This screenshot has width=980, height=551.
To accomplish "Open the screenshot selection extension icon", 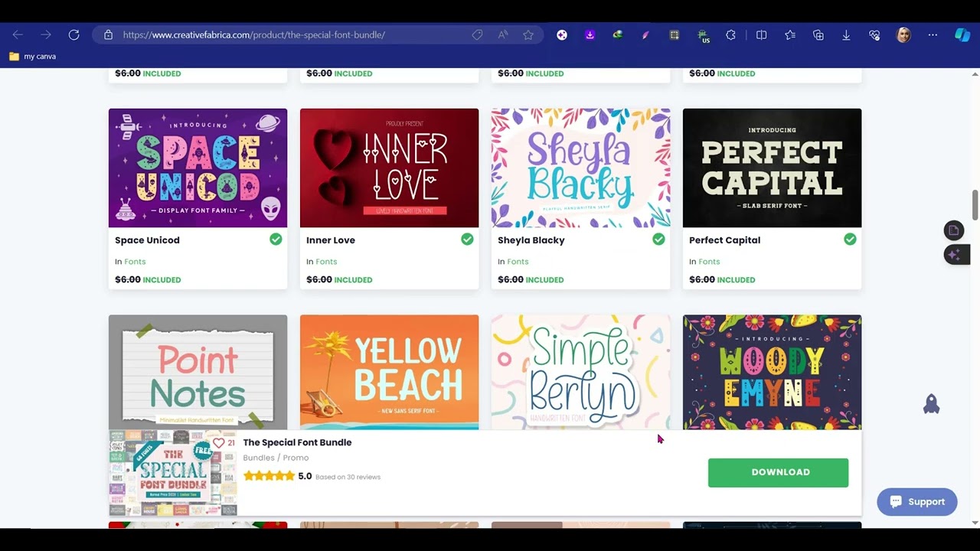I will point(674,34).
